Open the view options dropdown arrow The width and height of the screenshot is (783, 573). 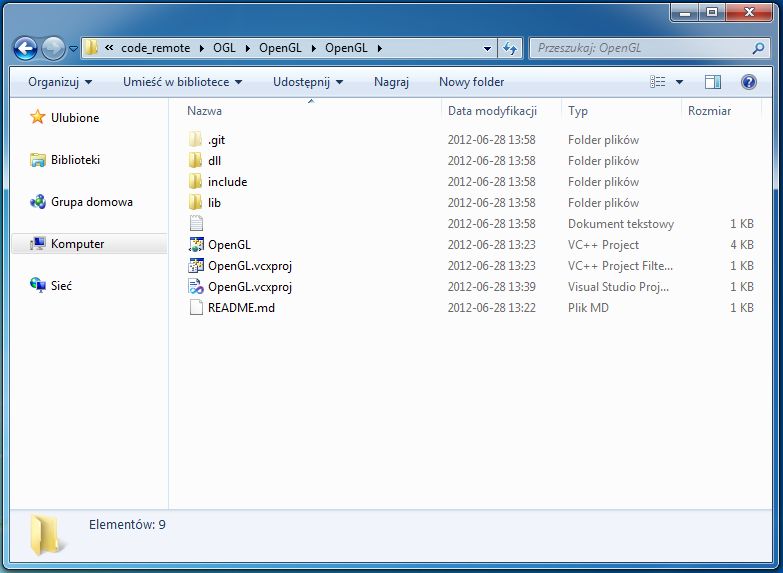click(680, 82)
